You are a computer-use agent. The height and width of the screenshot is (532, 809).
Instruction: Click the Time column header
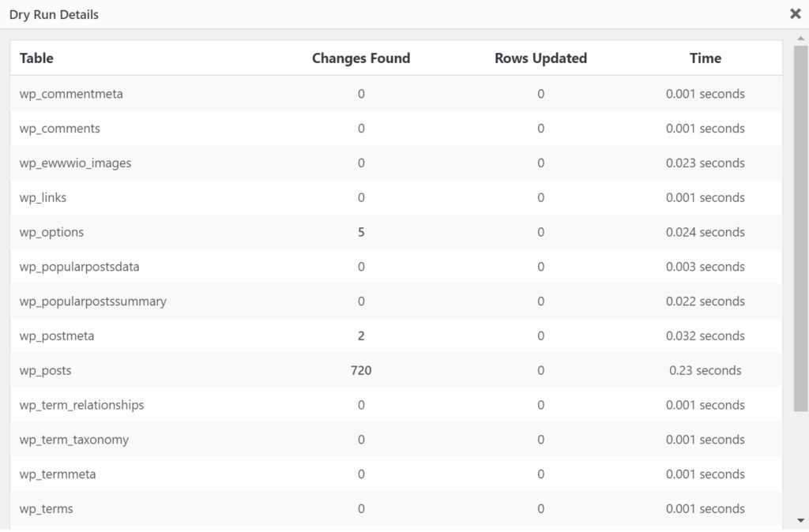[705, 58]
